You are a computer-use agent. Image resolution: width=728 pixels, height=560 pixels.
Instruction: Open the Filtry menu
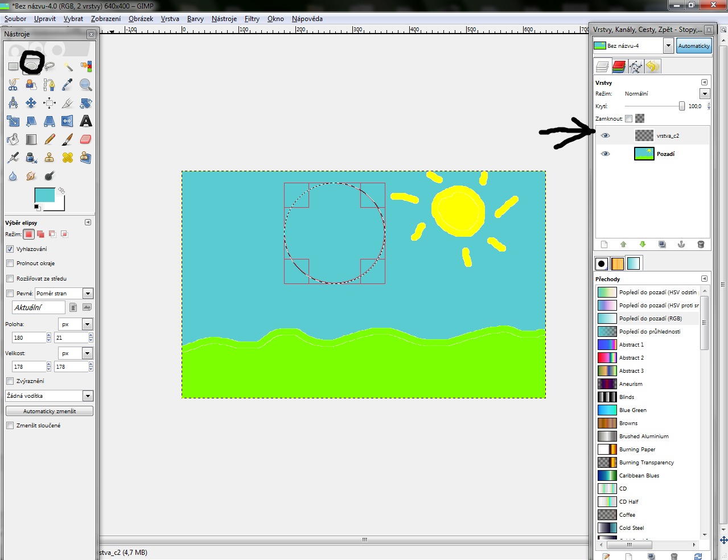[252, 19]
